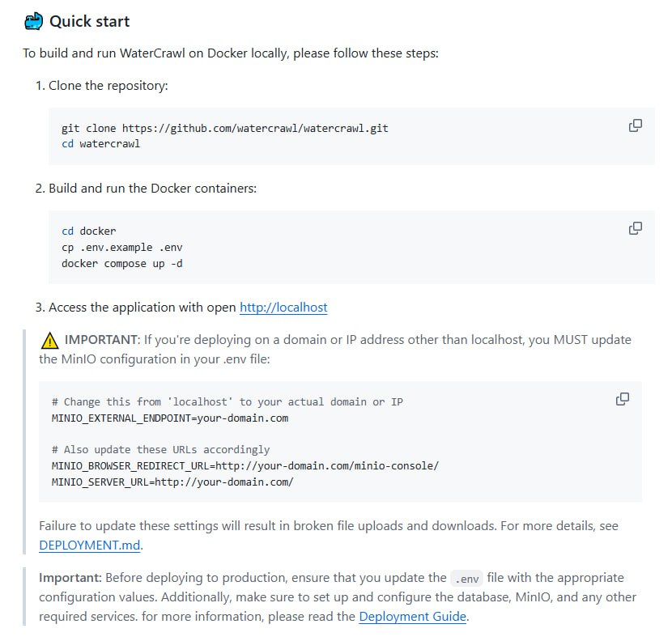Image resolution: width=672 pixels, height=641 pixels.
Task: Click the 'cp .env.example .env' line
Action: [x=122, y=247]
